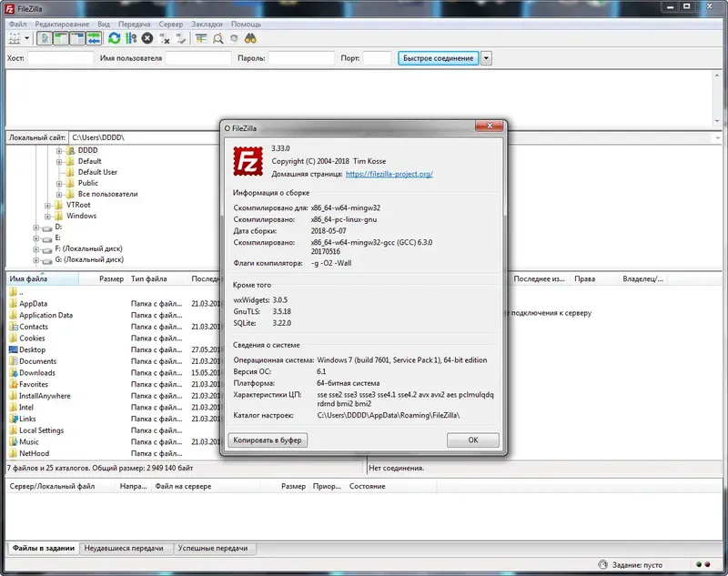Enable directory comparison
The image size is (728, 576).
click(218, 38)
